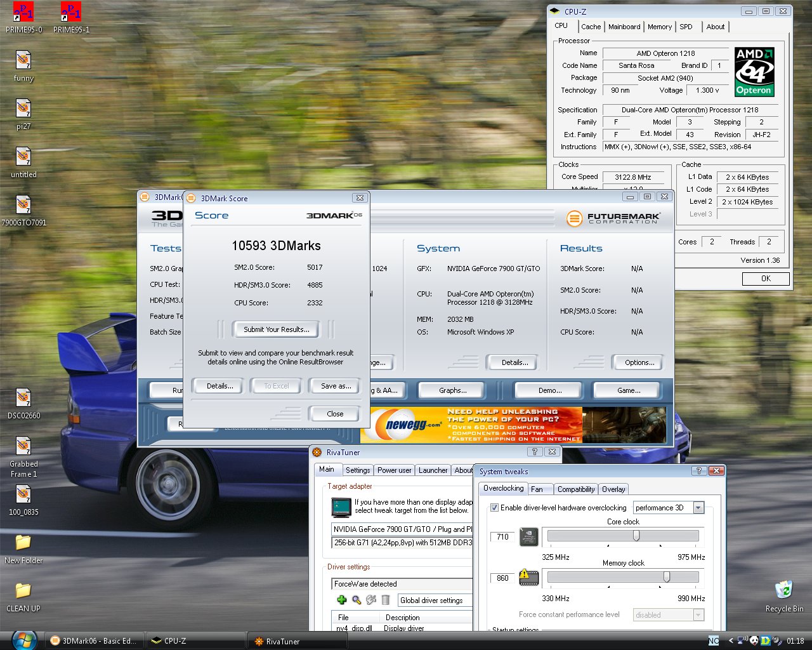
Task: Click the green plus add icon in RivaTuner
Action: coord(342,600)
